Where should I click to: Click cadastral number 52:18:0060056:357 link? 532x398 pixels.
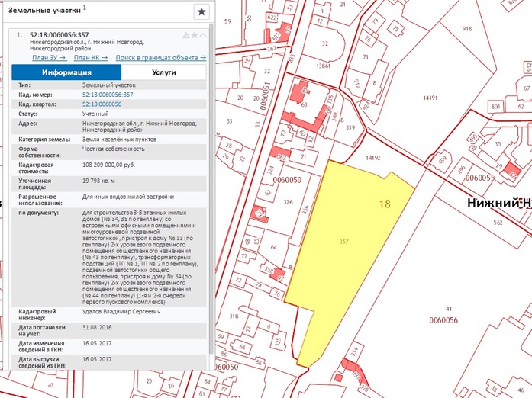pos(108,95)
